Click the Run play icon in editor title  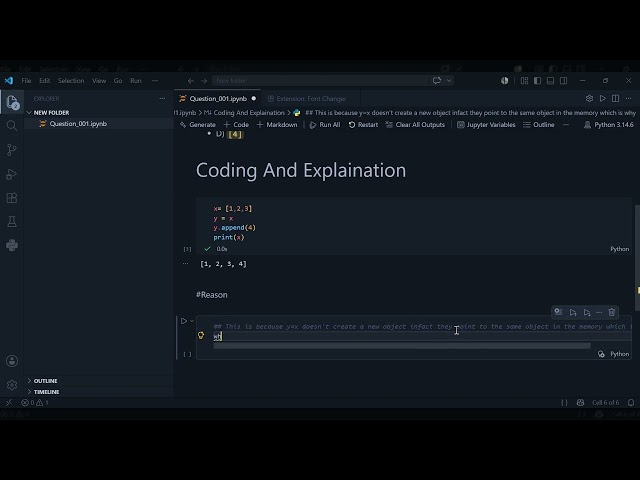tap(602, 98)
